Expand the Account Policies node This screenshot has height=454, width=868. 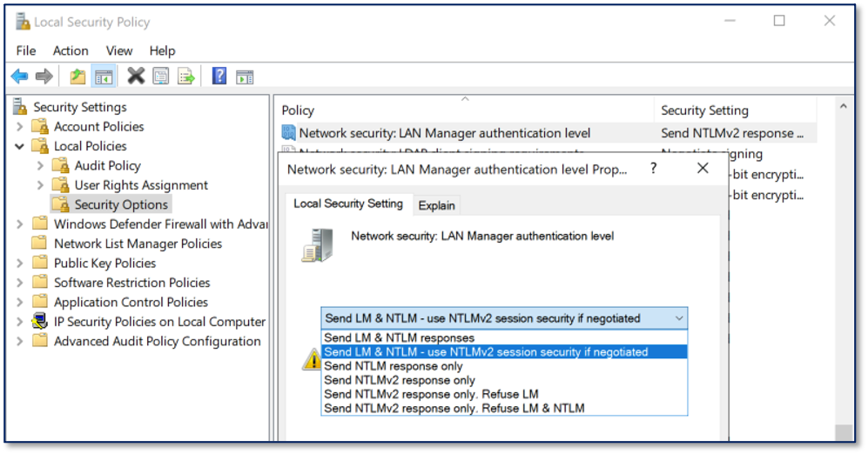pos(20,127)
